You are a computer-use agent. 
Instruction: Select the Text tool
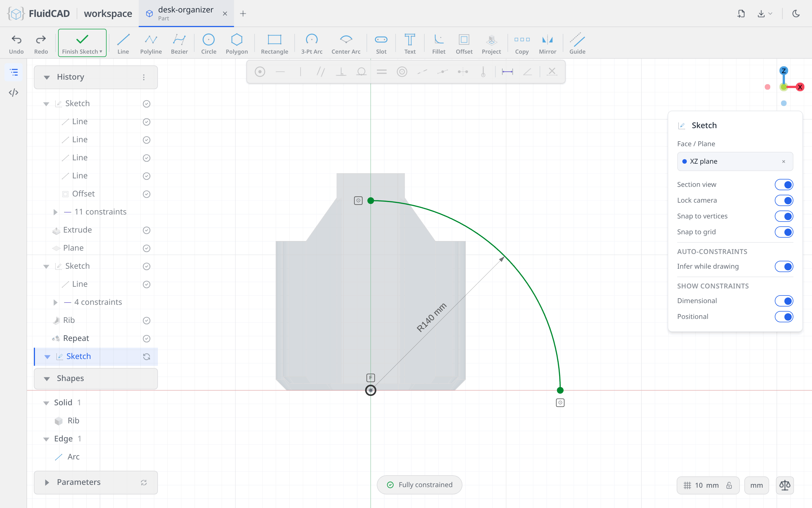tap(410, 43)
